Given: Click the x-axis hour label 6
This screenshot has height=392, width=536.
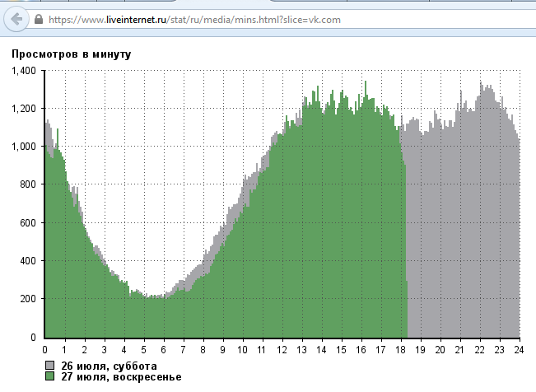Looking at the screenshot, I should [x=163, y=349].
